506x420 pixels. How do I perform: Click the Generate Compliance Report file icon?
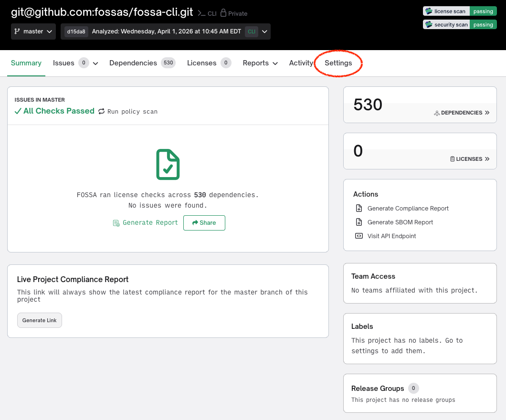(359, 208)
